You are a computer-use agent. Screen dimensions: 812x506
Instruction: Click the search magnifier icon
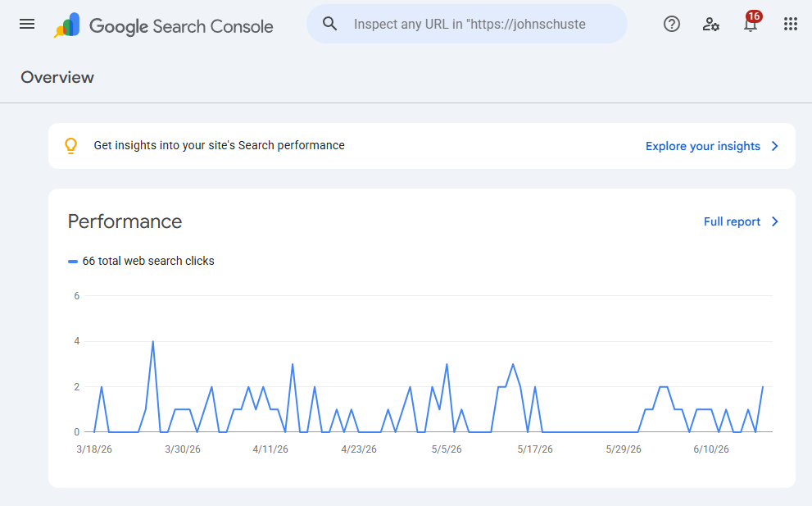point(330,24)
